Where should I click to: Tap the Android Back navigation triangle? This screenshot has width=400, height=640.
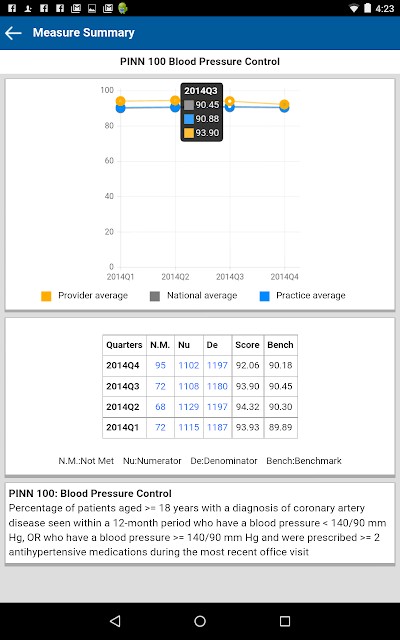click(x=116, y=621)
